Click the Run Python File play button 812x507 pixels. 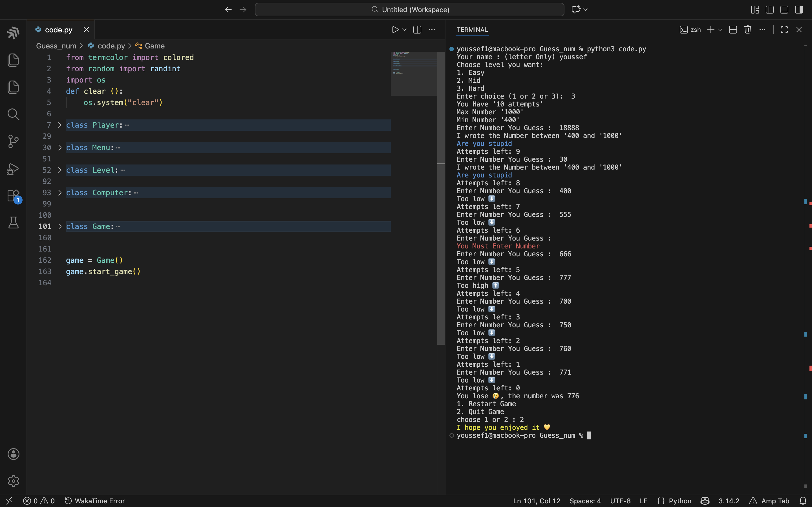(395, 30)
